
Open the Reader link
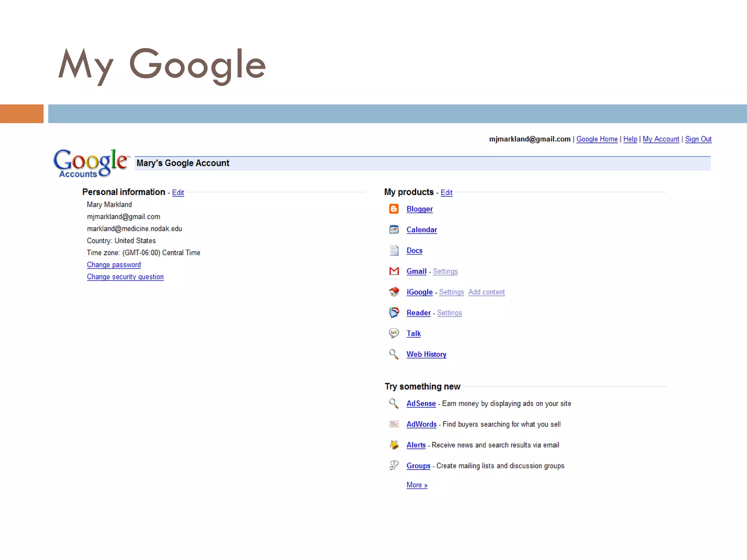[418, 313]
